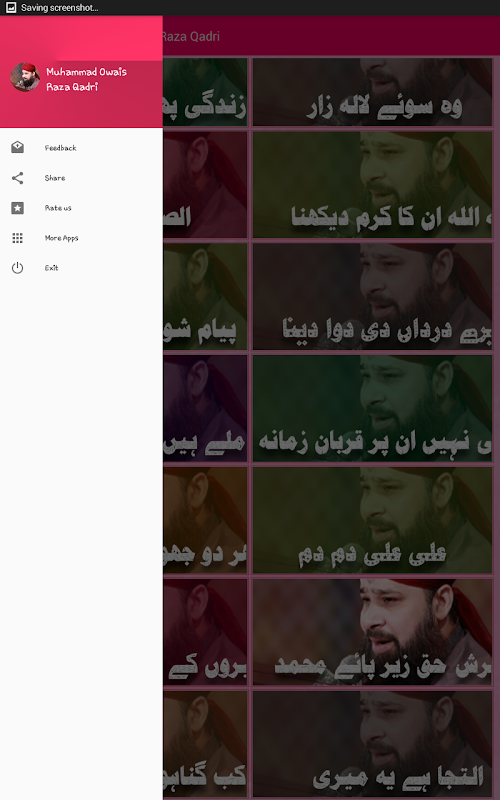Tap the dimmed Raza Qadri title bar

[331, 36]
